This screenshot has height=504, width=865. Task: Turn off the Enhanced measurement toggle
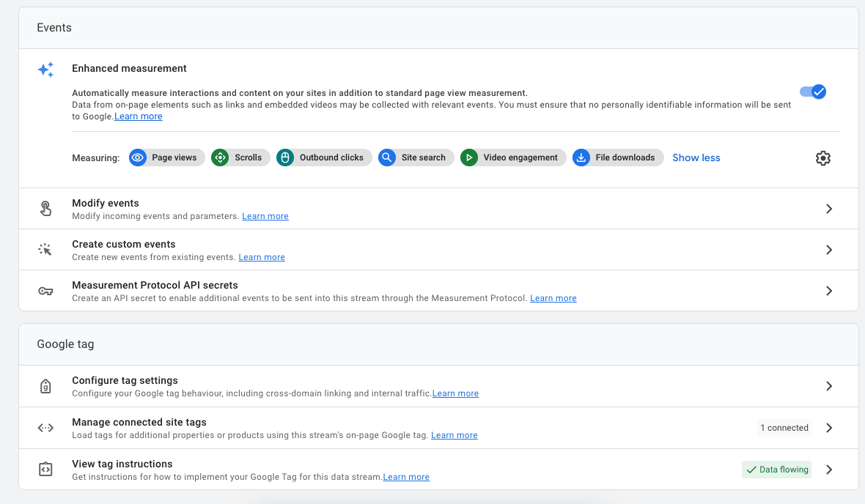pyautogui.click(x=813, y=92)
